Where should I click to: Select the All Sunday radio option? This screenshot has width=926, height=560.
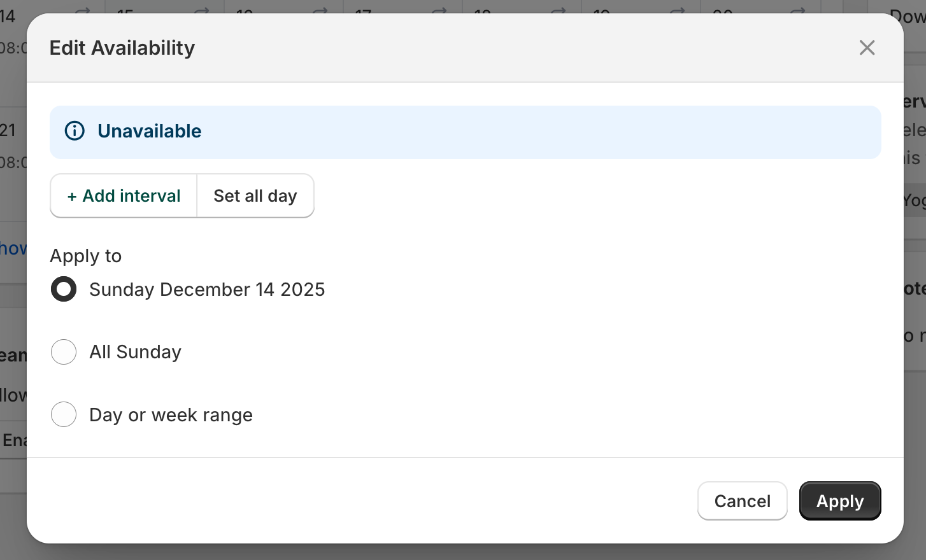click(x=64, y=352)
